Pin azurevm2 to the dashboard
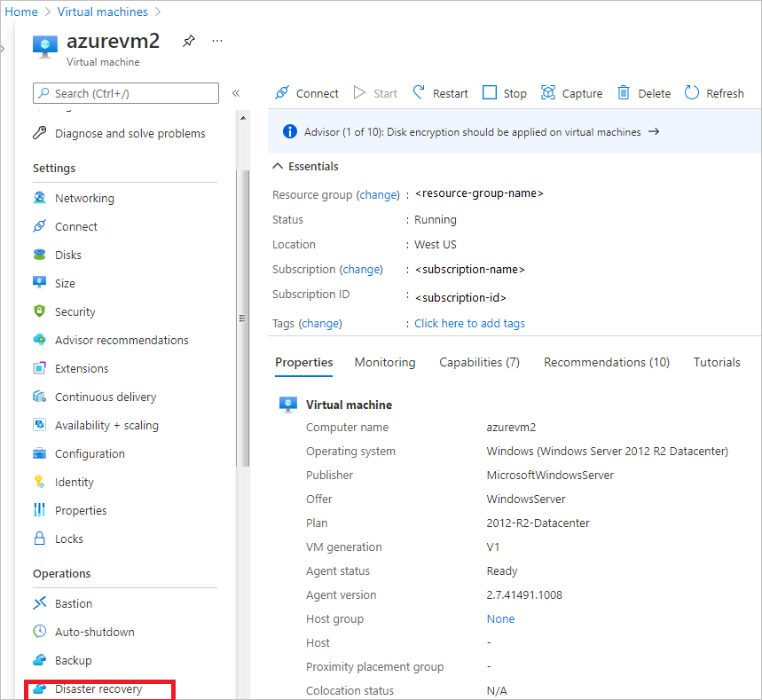 coord(186,40)
